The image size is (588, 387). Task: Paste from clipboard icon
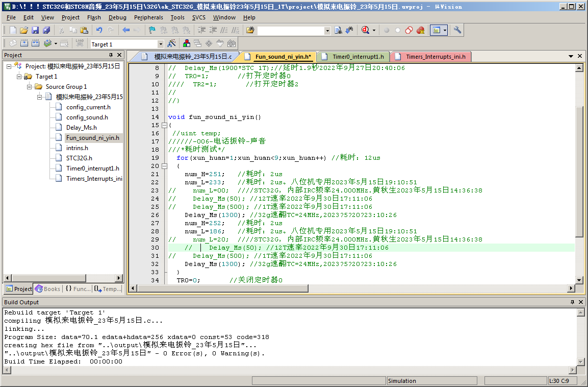click(x=84, y=30)
